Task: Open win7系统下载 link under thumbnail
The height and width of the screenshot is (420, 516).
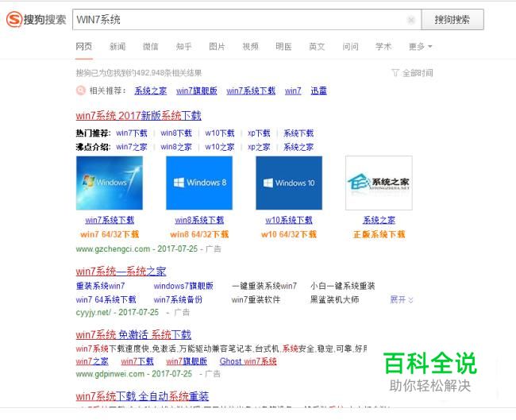Action: pos(110,220)
